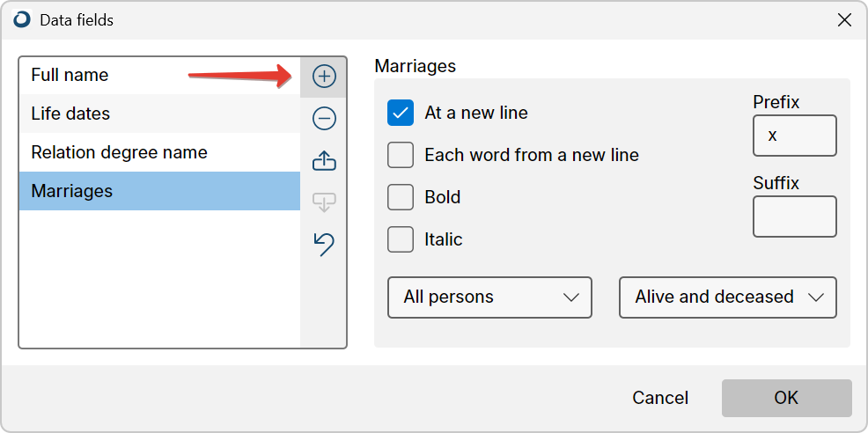
Task: Remove field with the minus icon
Action: (x=324, y=119)
